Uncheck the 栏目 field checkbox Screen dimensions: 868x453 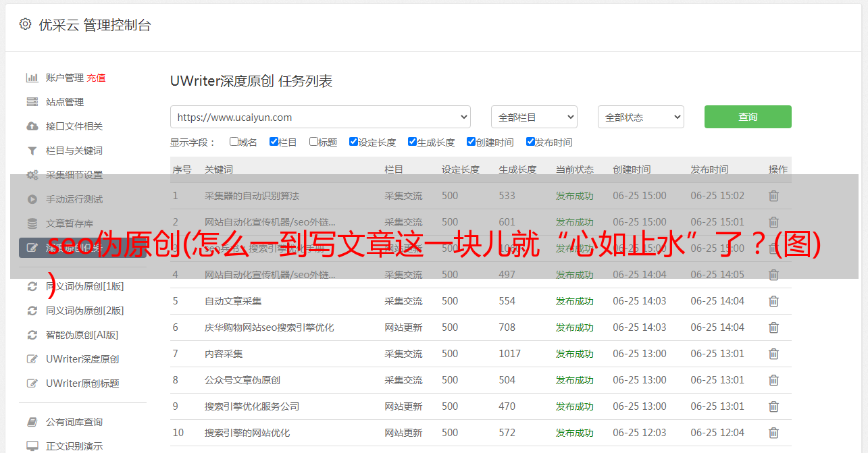(x=274, y=142)
